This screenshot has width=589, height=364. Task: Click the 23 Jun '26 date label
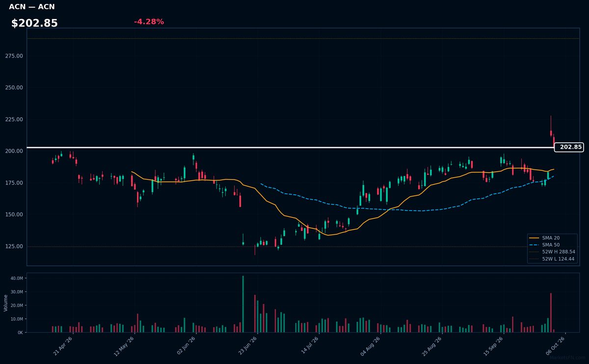[x=248, y=346]
